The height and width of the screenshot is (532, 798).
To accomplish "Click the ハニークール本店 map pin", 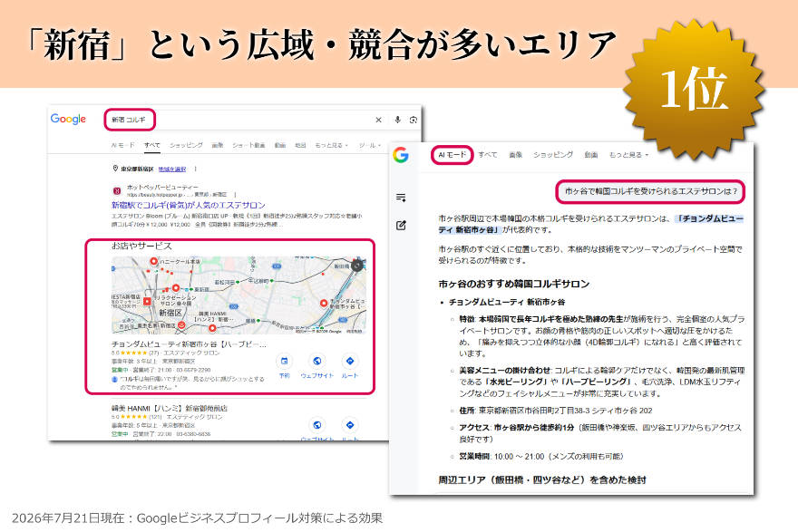I will 153,261.
